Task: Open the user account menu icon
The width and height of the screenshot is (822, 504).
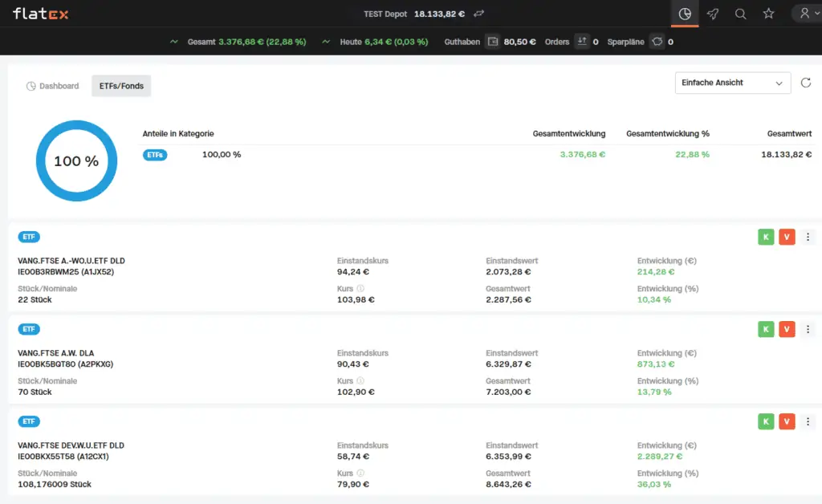Action: coord(804,13)
